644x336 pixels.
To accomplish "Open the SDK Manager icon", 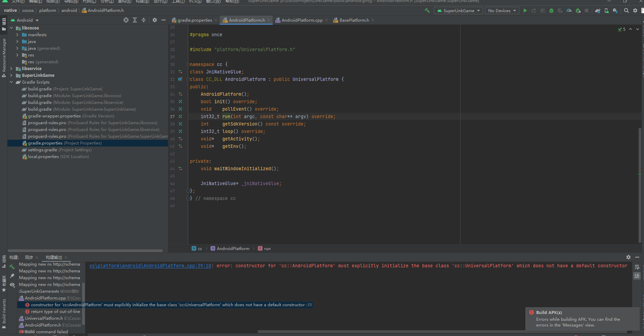I will [x=615, y=10].
